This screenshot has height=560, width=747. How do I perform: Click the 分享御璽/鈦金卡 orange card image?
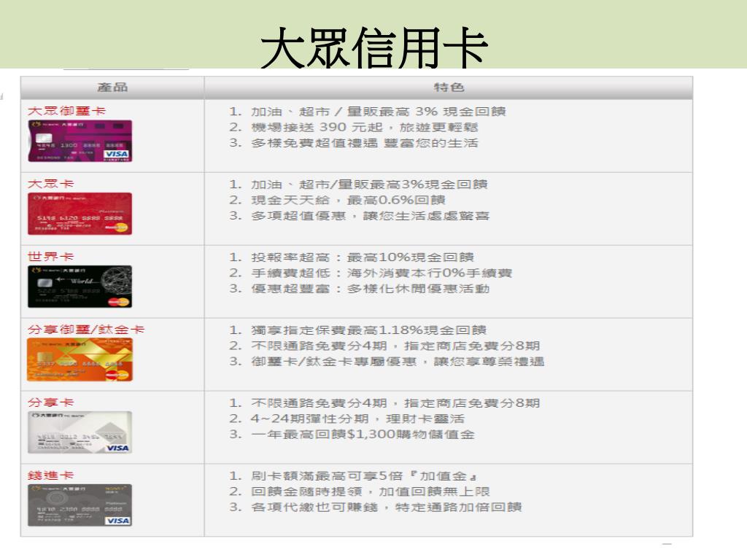pyautogui.click(x=80, y=359)
